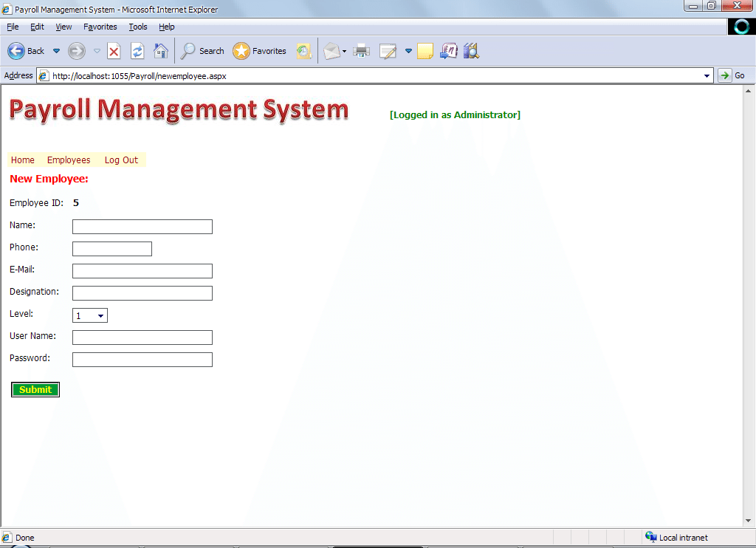The width and height of the screenshot is (756, 548).
Task: Open the address bar dropdown arrow
Action: point(707,75)
